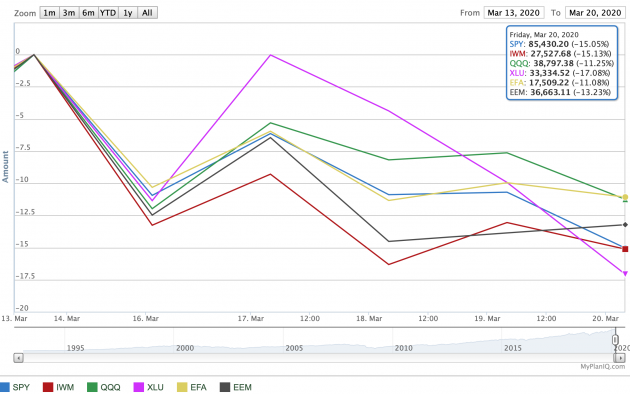Click the navigator range handle
Image resolution: width=630 pixels, height=394 pixels.
tap(615, 340)
